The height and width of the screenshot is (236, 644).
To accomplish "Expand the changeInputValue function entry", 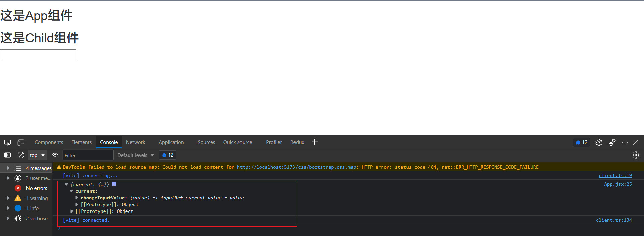I will pos(77,198).
